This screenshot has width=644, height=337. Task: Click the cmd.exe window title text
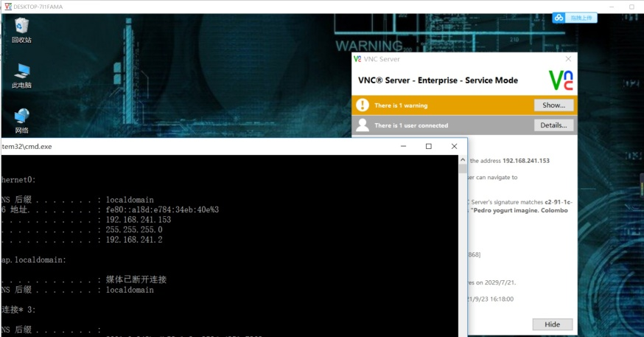point(27,147)
